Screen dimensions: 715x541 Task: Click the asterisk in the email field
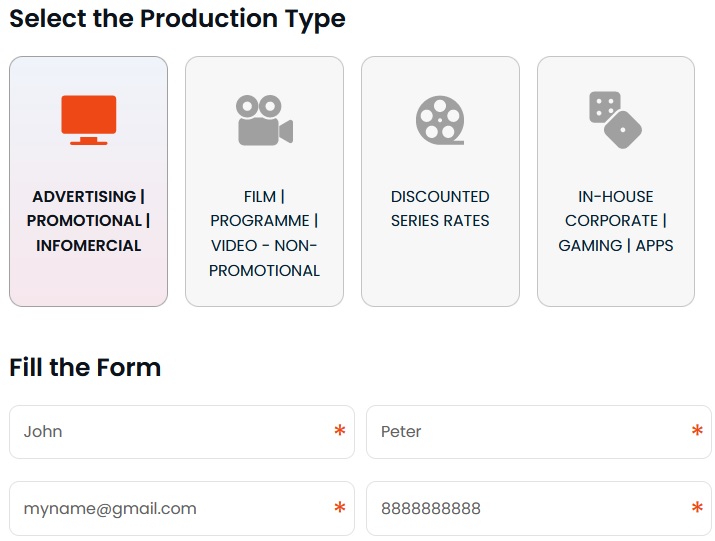[x=340, y=508]
